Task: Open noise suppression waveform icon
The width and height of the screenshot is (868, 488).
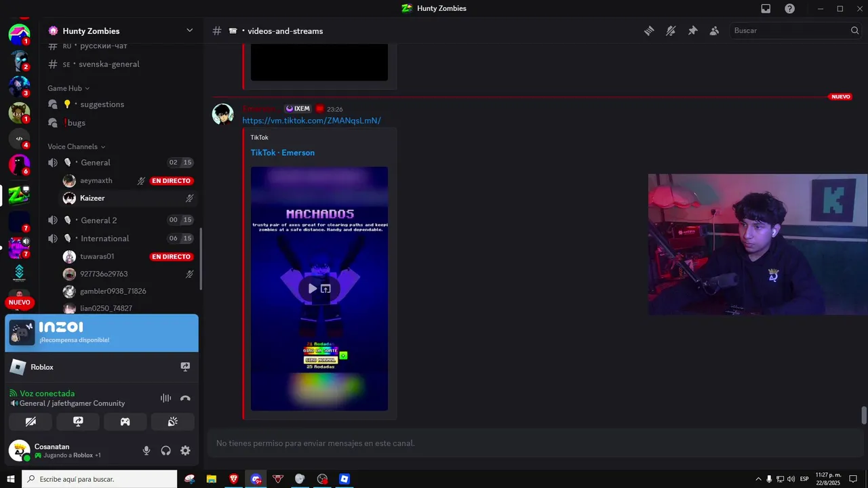Action: coord(165,398)
